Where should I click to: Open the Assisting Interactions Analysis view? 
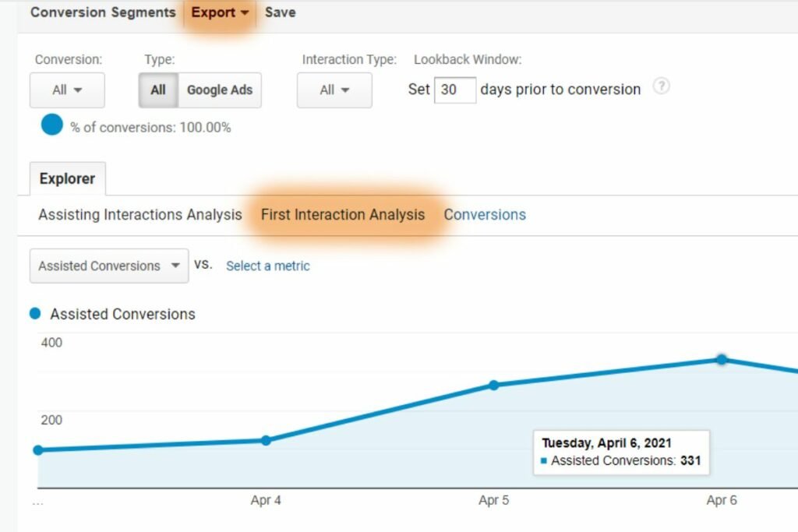click(140, 215)
